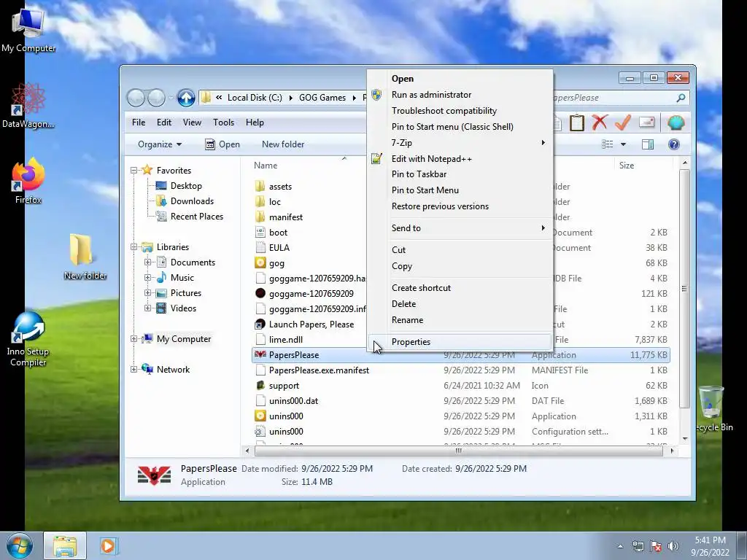747x560 pixels.
Task: Collapse the Libraries tree node
Action: pos(134,246)
